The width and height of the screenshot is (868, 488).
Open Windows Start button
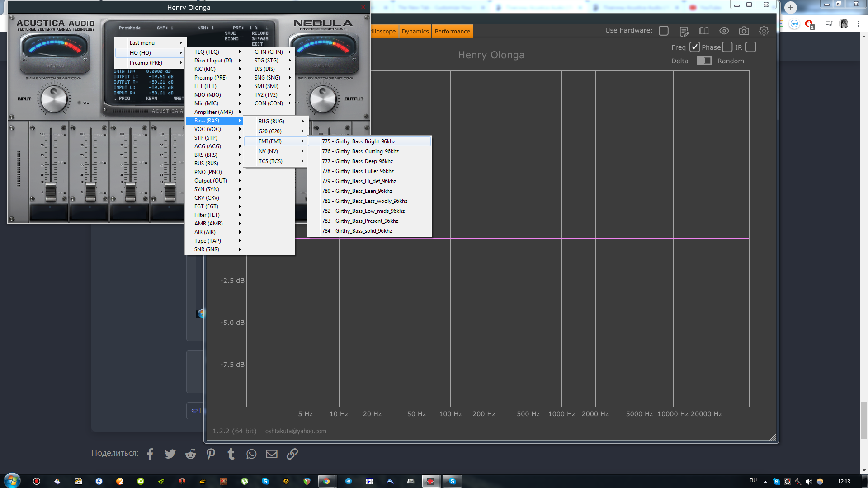[12, 481]
